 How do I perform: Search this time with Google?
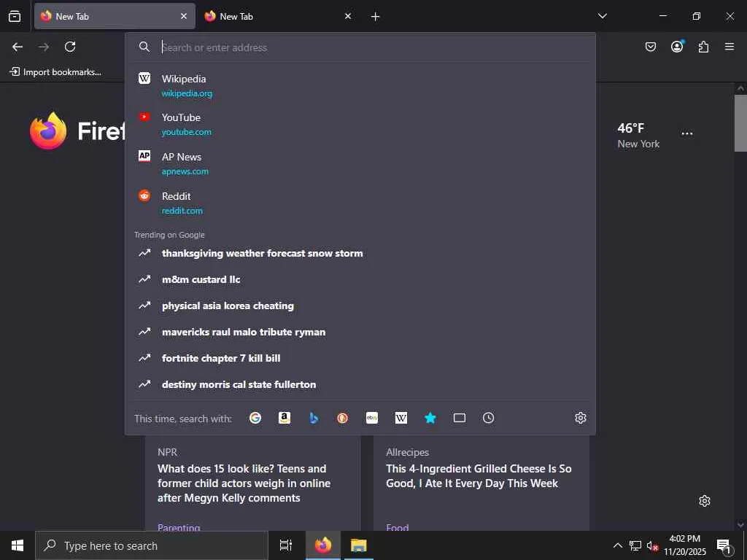[255, 418]
